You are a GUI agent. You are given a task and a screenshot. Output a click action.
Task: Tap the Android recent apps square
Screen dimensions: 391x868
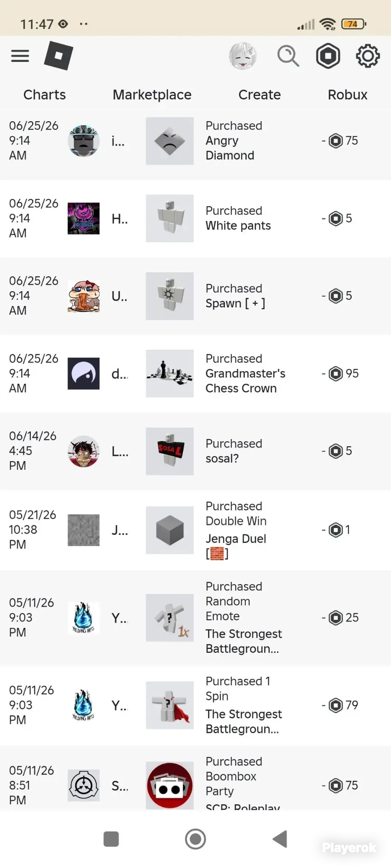(x=111, y=839)
